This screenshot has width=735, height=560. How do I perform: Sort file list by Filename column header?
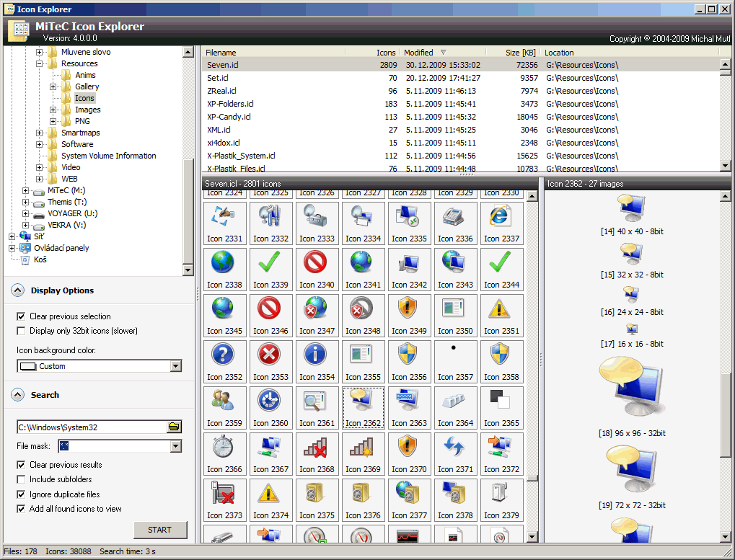coord(221,53)
